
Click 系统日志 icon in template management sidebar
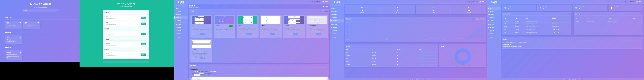click(176, 34)
